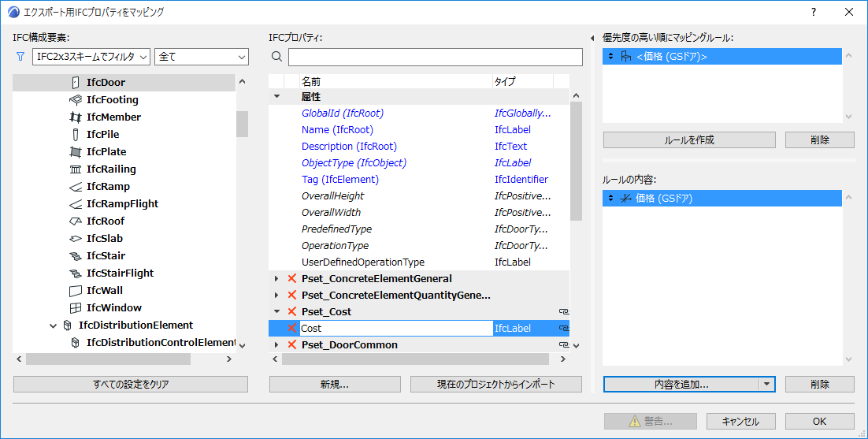Click the IfcPlate element icon
The image size is (868, 439).
(x=76, y=151)
